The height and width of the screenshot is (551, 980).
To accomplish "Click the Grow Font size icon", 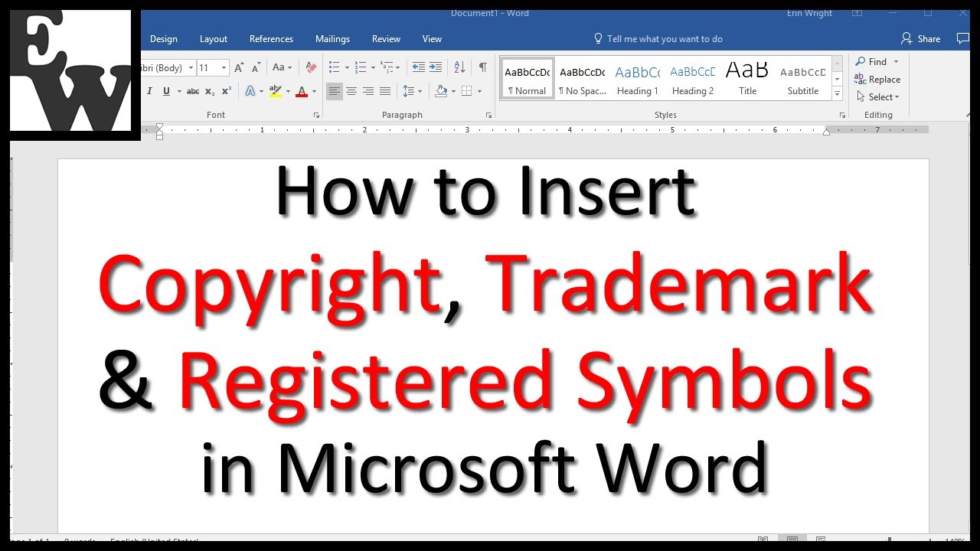I will tap(240, 67).
